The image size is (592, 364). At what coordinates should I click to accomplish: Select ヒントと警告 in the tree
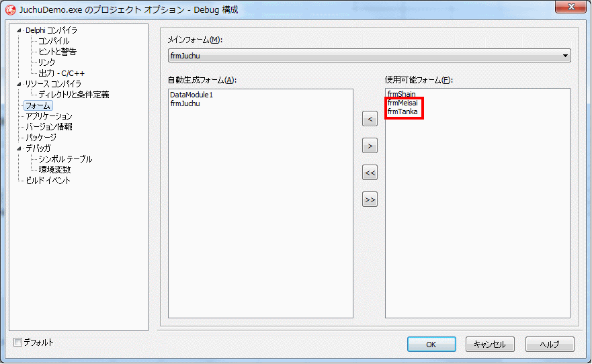(57, 52)
